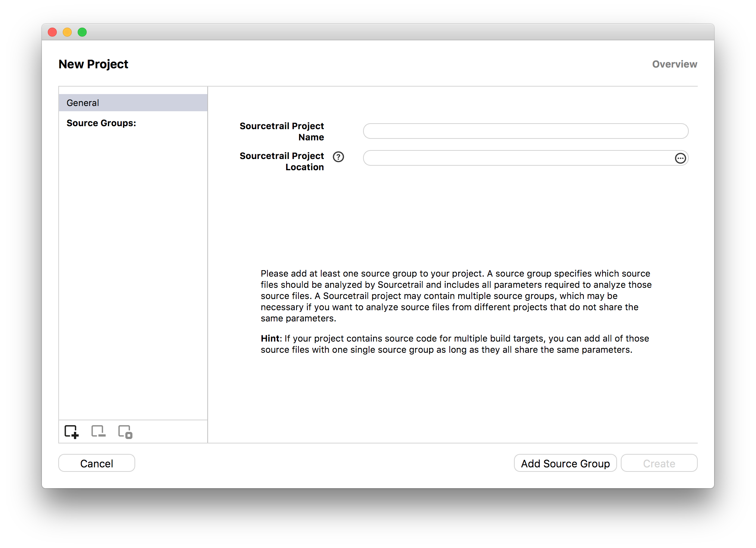Maximize window with the green button

[x=82, y=32]
